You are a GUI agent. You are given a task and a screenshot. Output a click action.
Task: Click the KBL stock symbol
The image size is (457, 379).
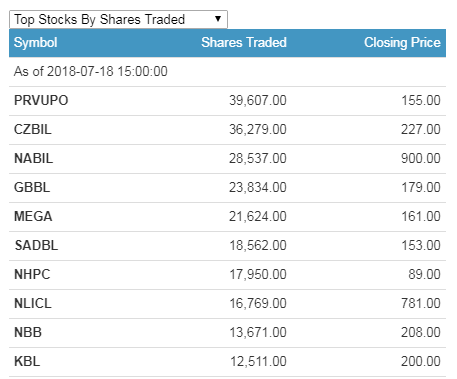tap(27, 361)
